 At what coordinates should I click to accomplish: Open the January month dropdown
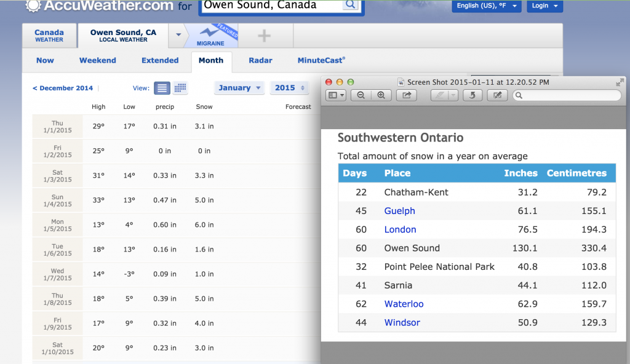pos(239,87)
